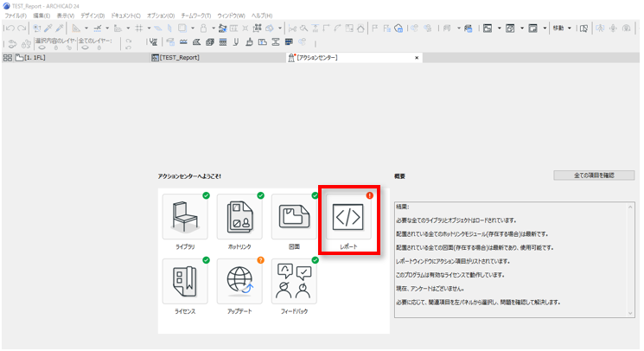Click the 全ての項目を確認 button
Screen dimensions: 644x351
pyautogui.click(x=594, y=175)
